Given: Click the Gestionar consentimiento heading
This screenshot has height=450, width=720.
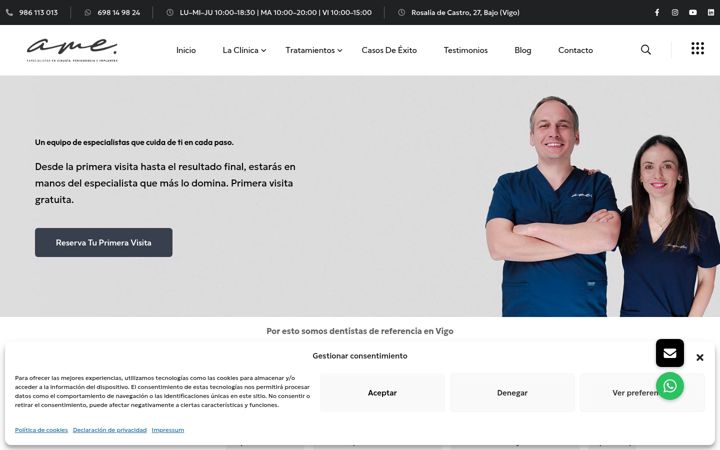Looking at the screenshot, I should [360, 356].
